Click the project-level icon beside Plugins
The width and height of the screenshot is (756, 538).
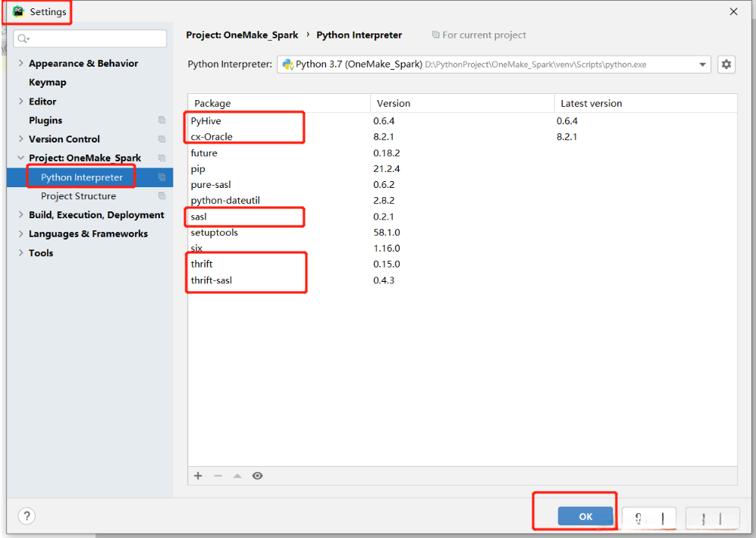click(162, 120)
